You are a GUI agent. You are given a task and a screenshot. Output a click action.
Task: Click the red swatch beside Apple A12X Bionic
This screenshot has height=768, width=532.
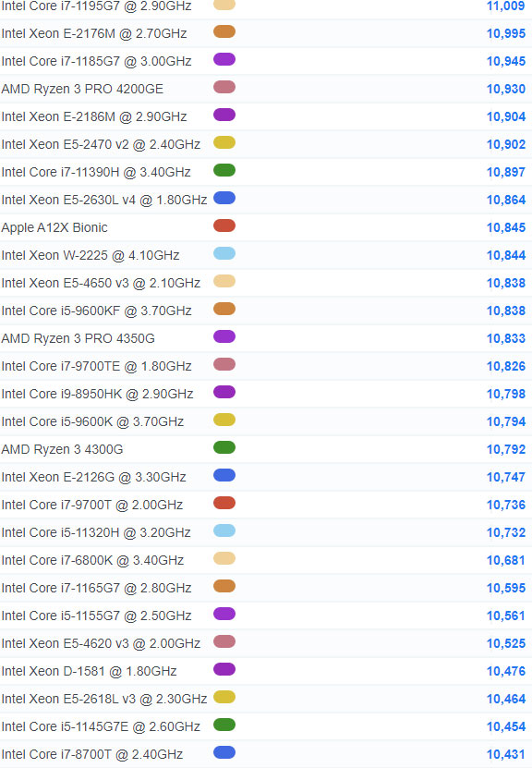pyautogui.click(x=224, y=226)
